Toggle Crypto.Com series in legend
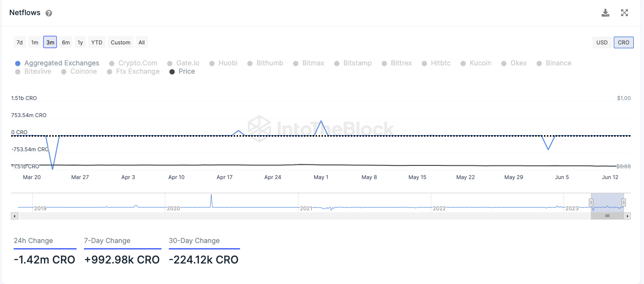Image resolution: width=644 pixels, height=284 pixels. [133, 63]
